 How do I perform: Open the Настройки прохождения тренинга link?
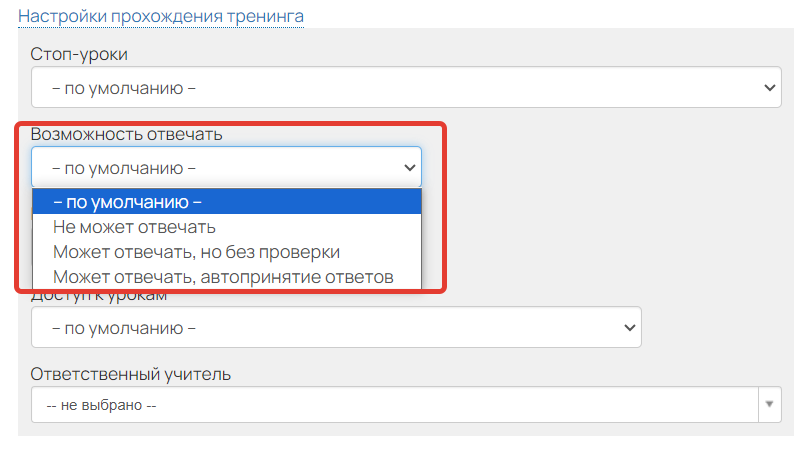[x=161, y=16]
